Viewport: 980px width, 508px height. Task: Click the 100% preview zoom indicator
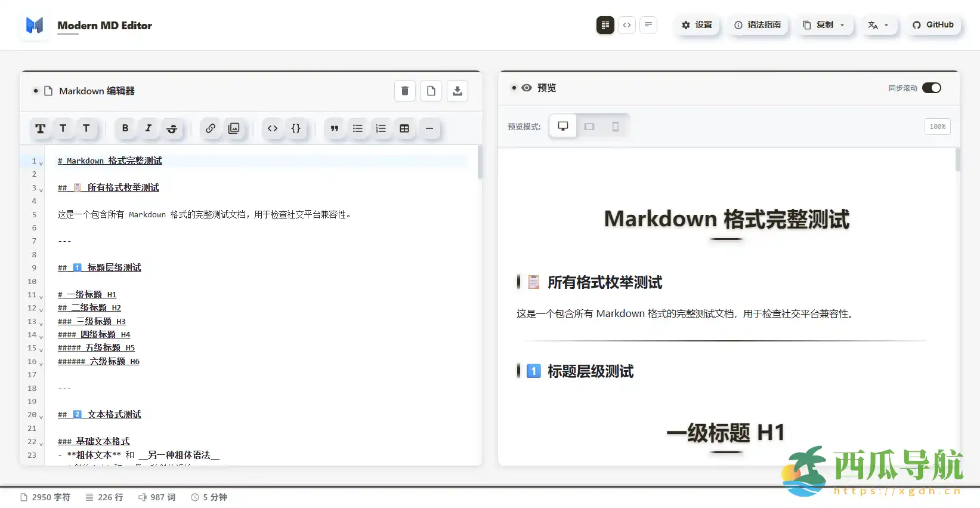937,127
